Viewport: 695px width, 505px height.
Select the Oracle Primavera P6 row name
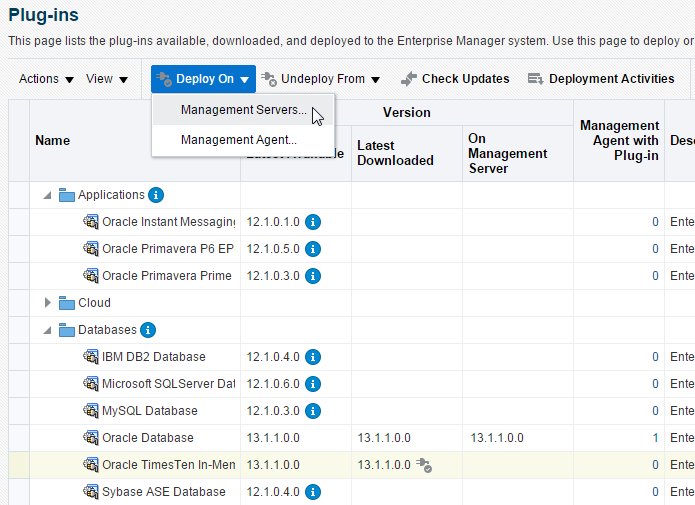pyautogui.click(x=168, y=249)
